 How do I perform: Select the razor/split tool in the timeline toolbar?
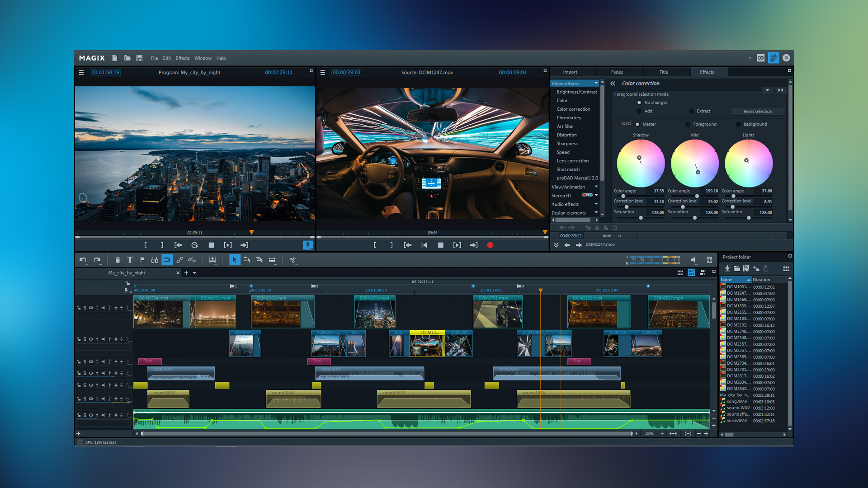point(293,260)
